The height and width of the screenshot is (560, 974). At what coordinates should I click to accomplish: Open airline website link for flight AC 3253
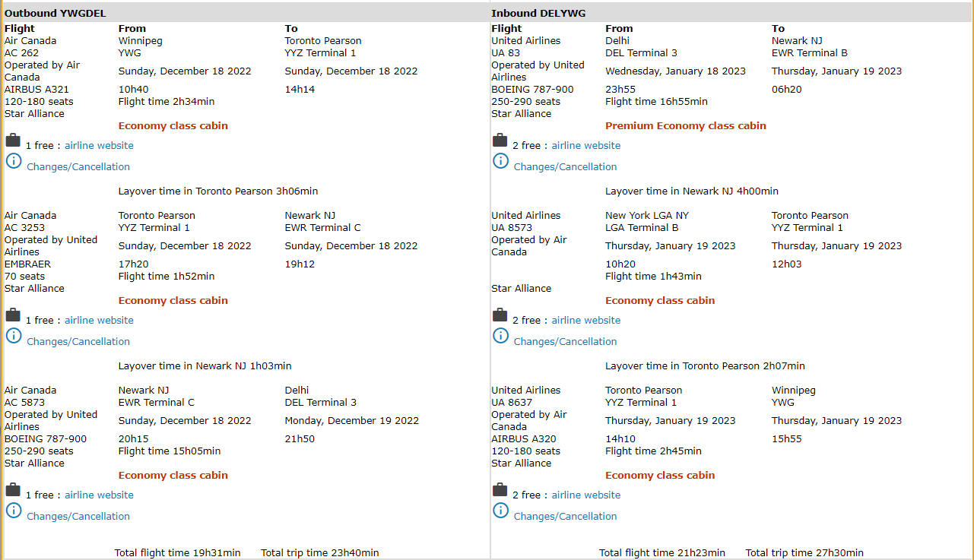click(x=99, y=321)
